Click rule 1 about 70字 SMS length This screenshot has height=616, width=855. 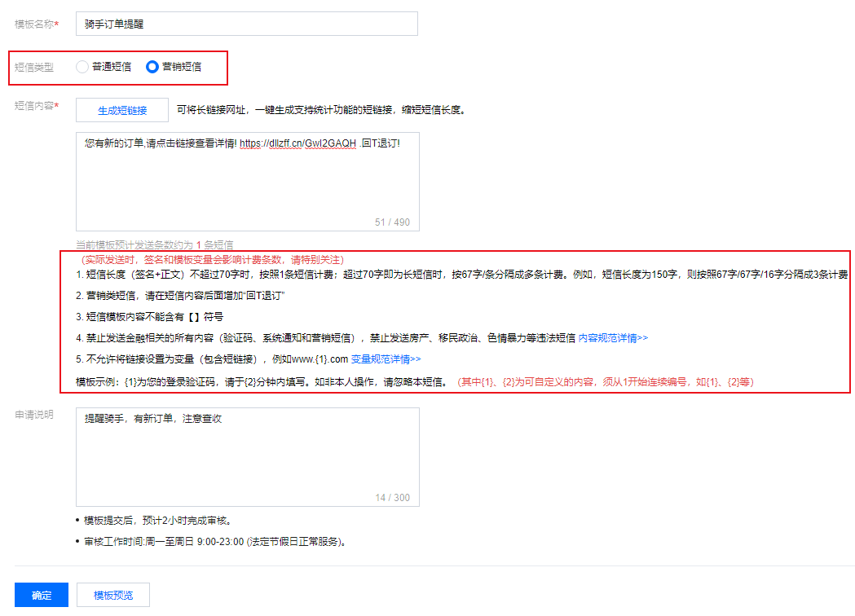point(462,275)
